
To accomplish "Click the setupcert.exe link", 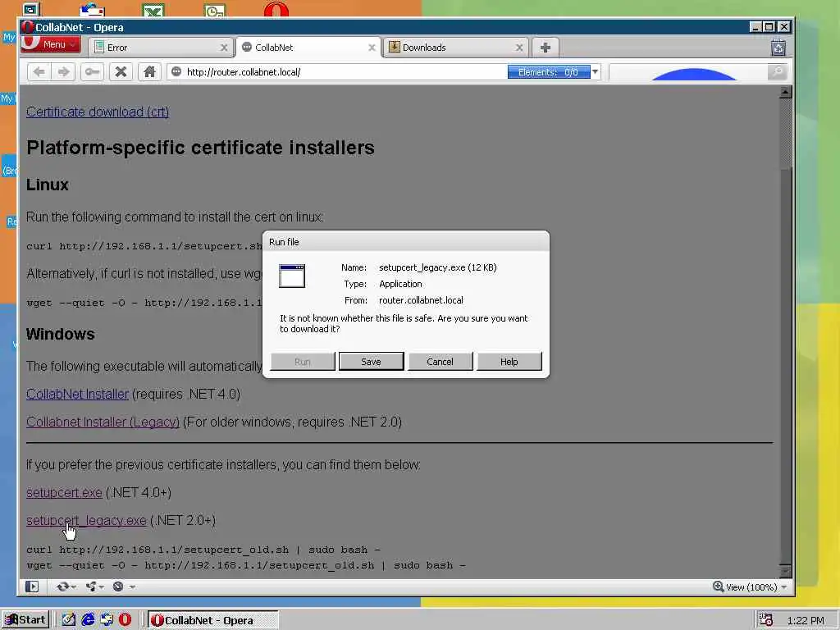I will [64, 492].
